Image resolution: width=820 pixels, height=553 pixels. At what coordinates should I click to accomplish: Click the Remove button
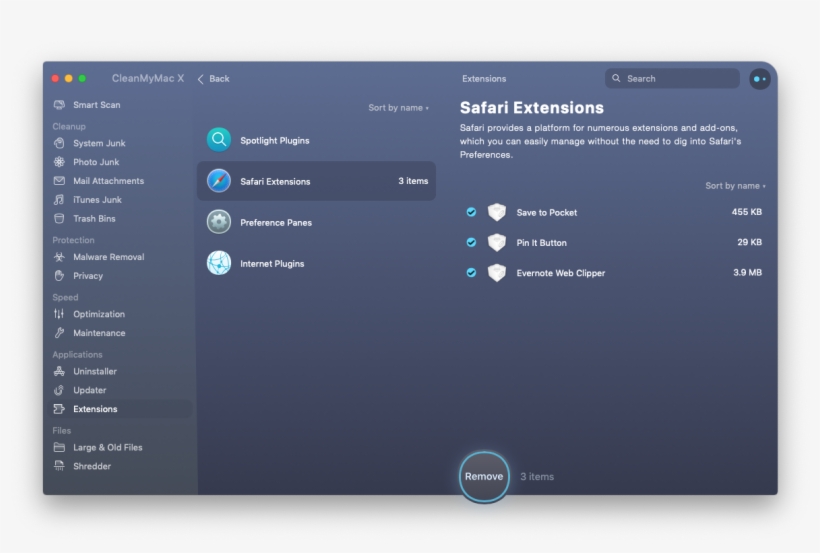click(484, 477)
